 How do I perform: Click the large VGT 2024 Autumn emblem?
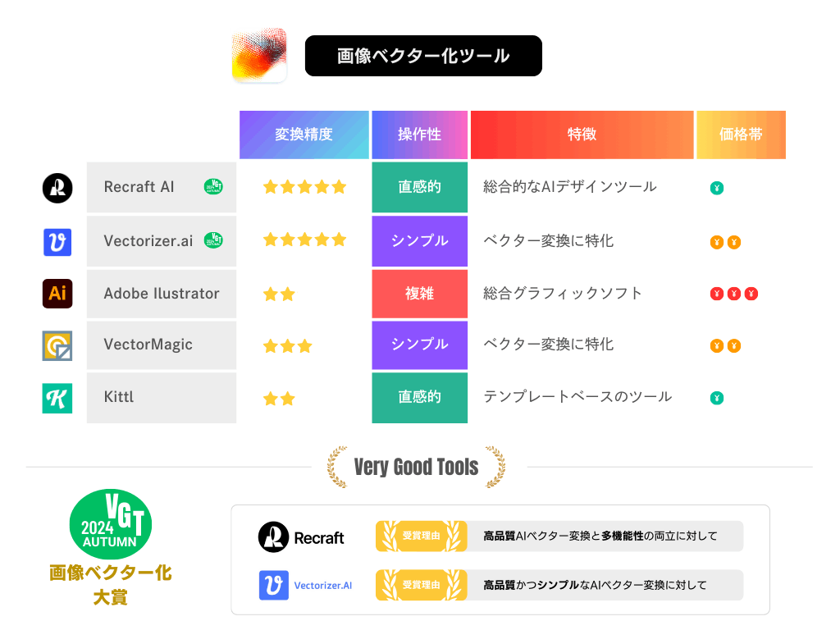click(111, 523)
